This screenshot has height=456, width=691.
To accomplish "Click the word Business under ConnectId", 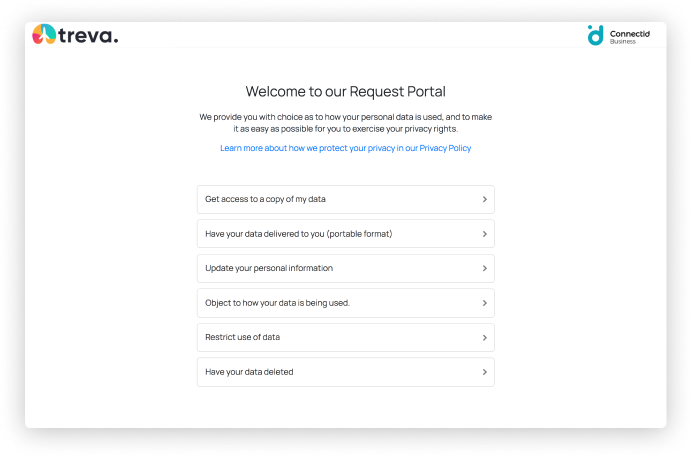I will pos(623,41).
